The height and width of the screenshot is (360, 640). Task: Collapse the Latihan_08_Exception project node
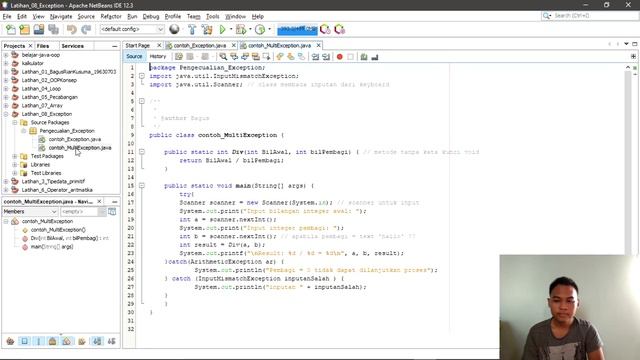6,114
